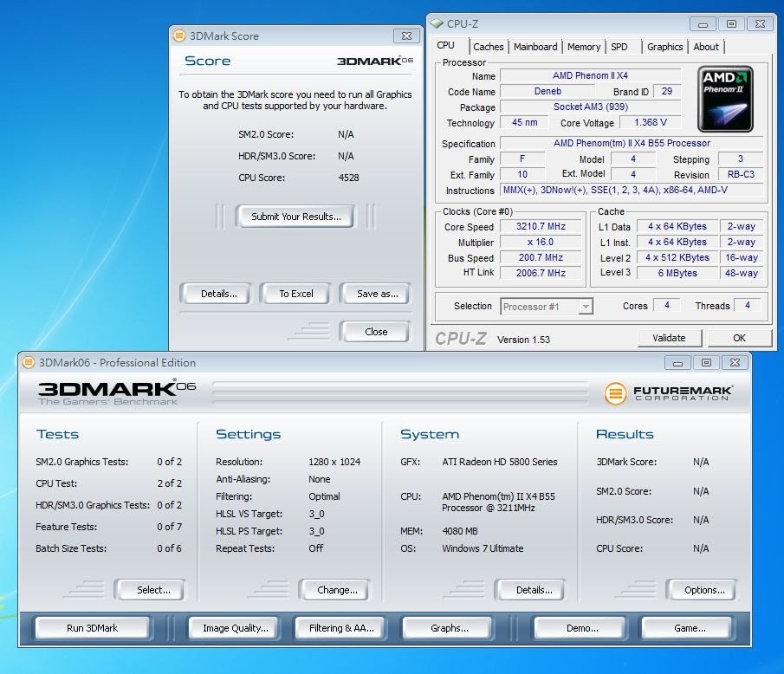Click Submit Your Results button
The height and width of the screenshot is (674, 784).
295,217
